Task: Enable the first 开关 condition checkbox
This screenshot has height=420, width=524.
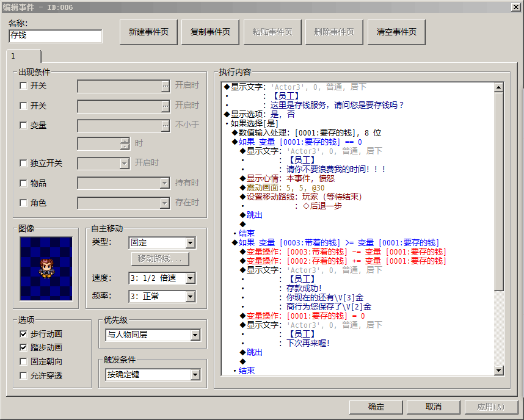Action: point(23,86)
